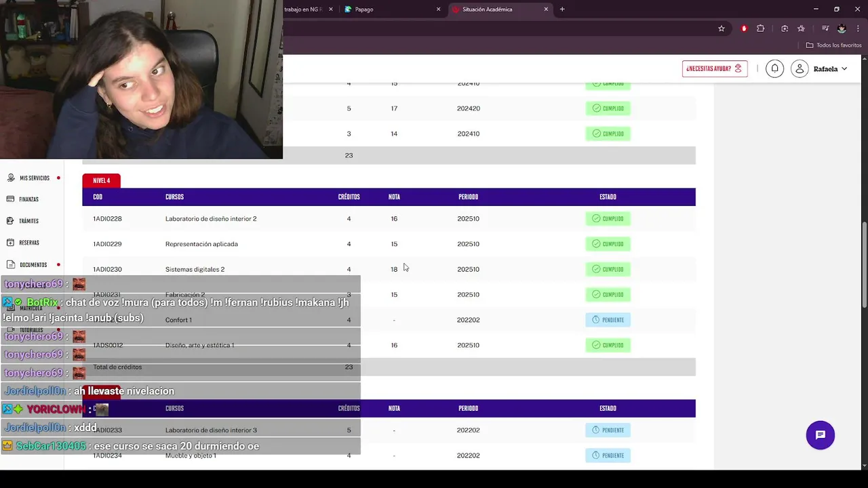Click the notifications bell icon
Screen dimensions: 868x488
point(774,68)
